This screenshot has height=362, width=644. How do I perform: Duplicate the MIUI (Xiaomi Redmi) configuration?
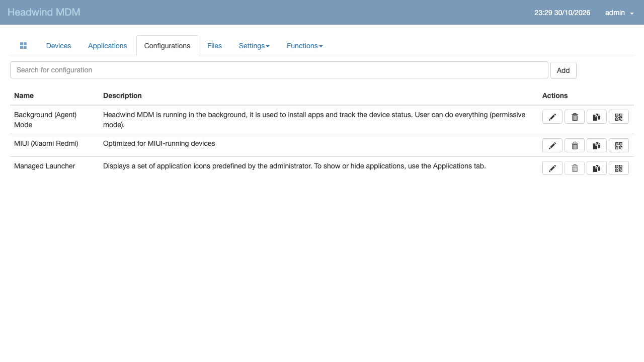pyautogui.click(x=597, y=145)
